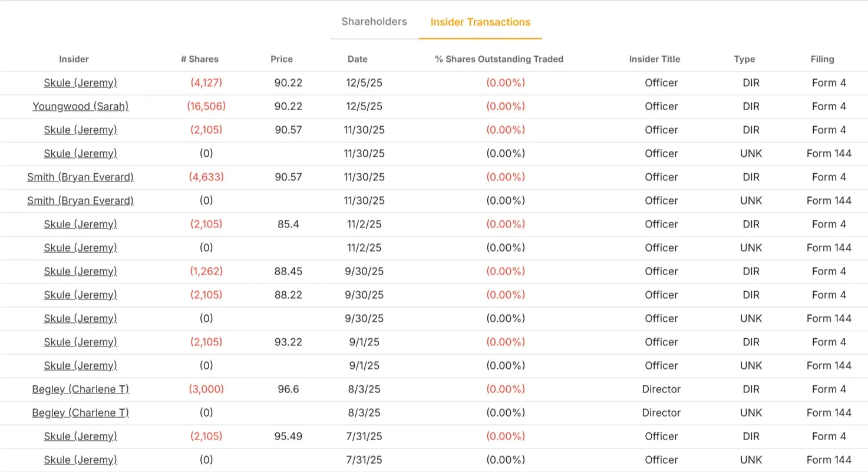Click Skule (Jeremy) in the 93.22 price row
This screenshot has height=472, width=868.
click(80, 342)
